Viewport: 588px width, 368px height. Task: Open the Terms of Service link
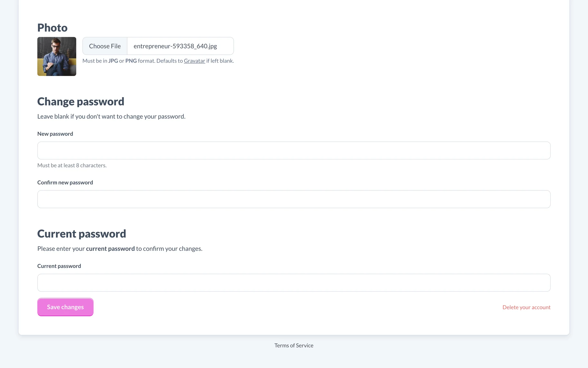tap(294, 345)
